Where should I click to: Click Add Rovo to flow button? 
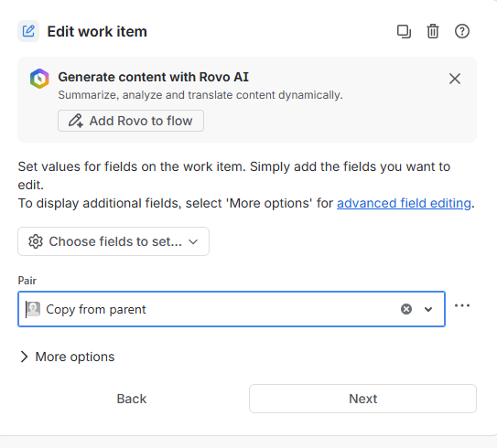131,121
